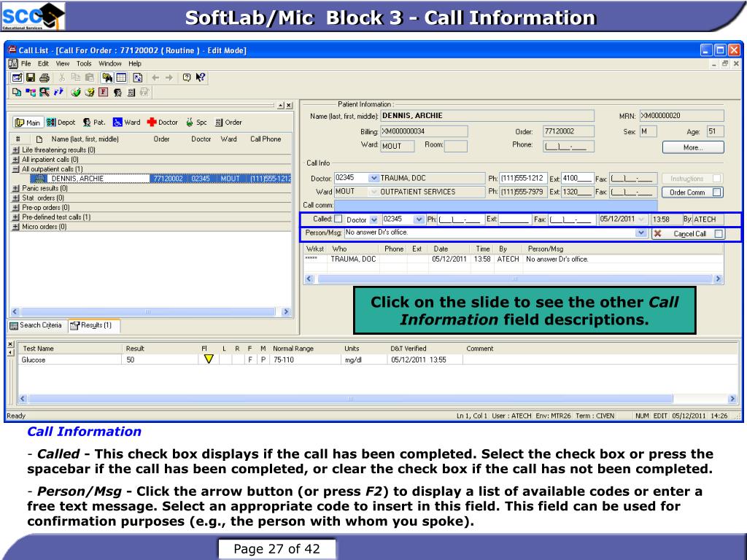
Task: Click the Cut scissors toolbar icon
Action: coord(62,77)
